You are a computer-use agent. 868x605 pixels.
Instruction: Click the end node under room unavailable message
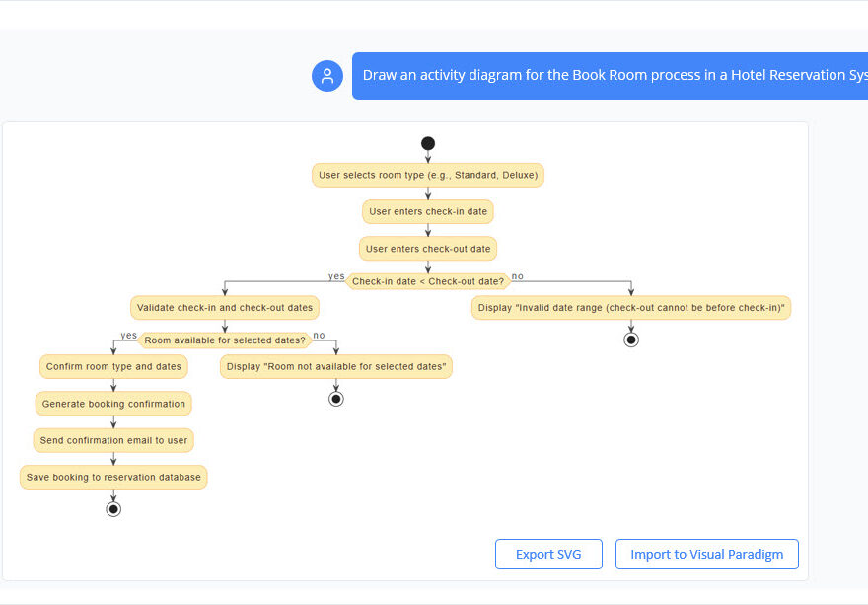[x=335, y=398]
